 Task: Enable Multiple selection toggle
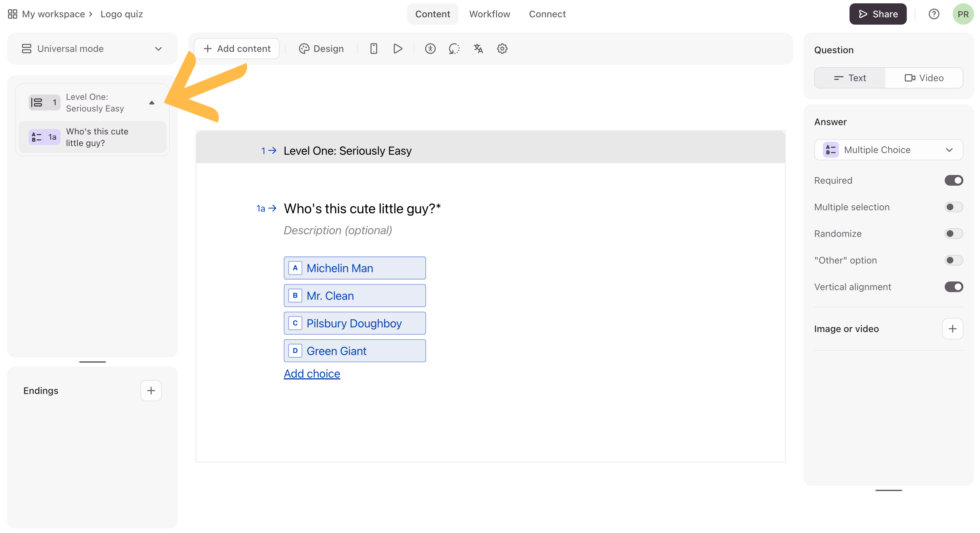tap(954, 207)
